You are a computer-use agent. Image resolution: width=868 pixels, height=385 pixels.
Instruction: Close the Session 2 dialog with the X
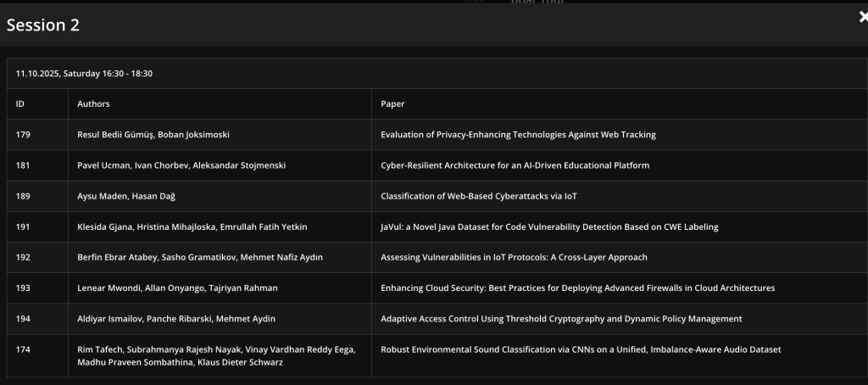[862, 16]
